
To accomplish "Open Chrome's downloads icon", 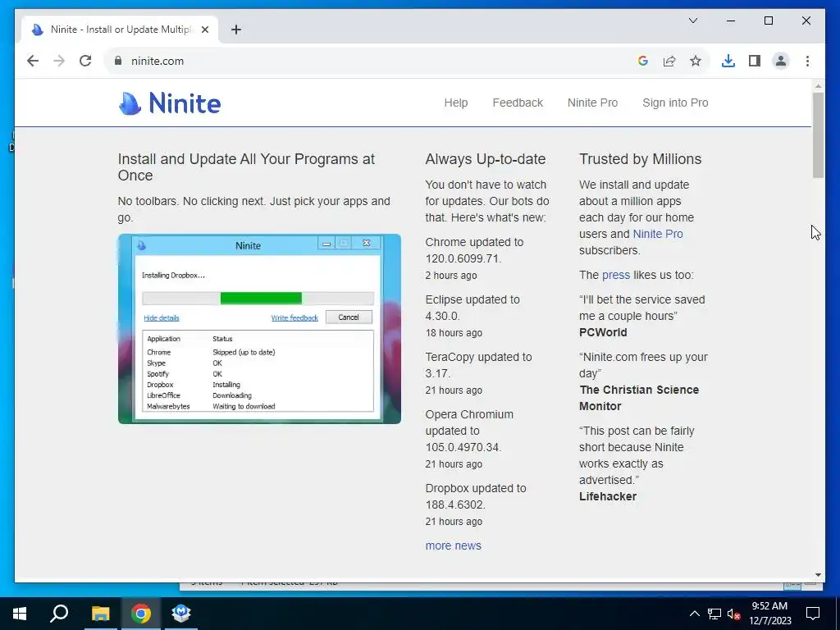I will 728,61.
